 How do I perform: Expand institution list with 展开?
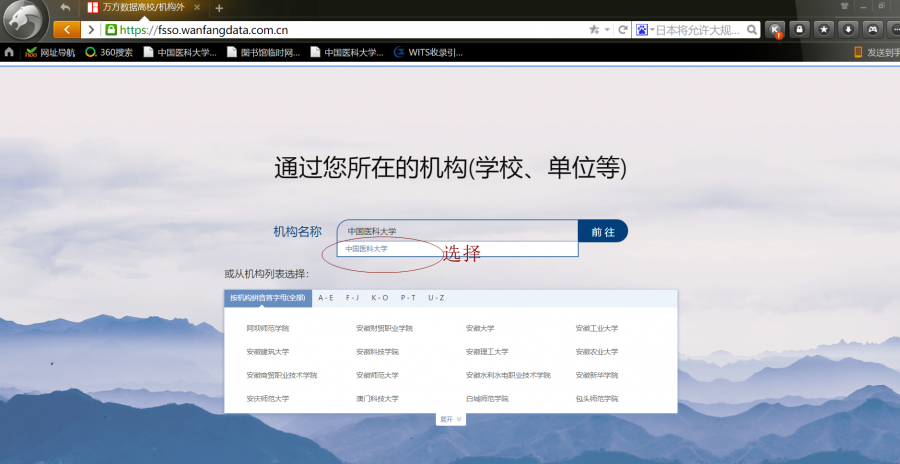[x=451, y=419]
